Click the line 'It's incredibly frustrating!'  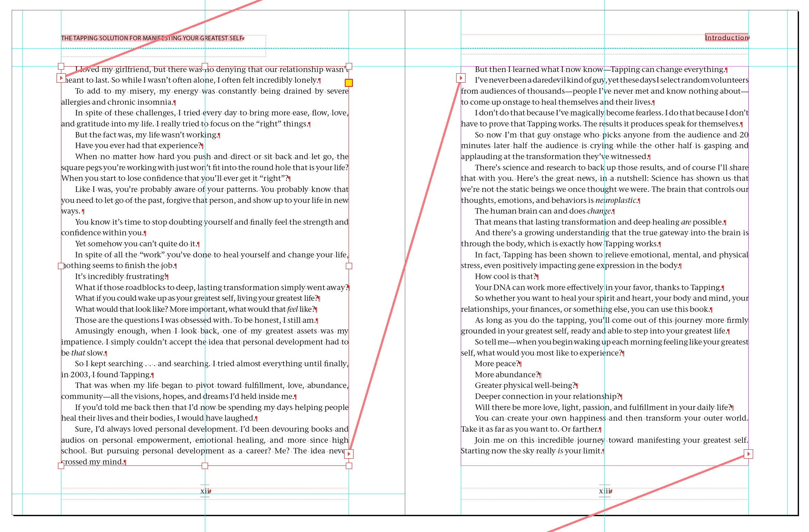(121, 276)
